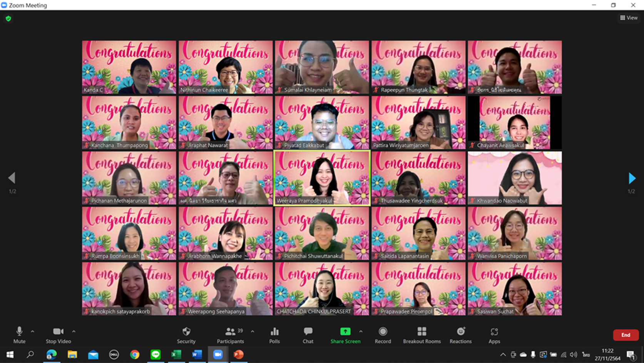Open the Apps icon
The height and width of the screenshot is (363, 644).
click(x=494, y=335)
